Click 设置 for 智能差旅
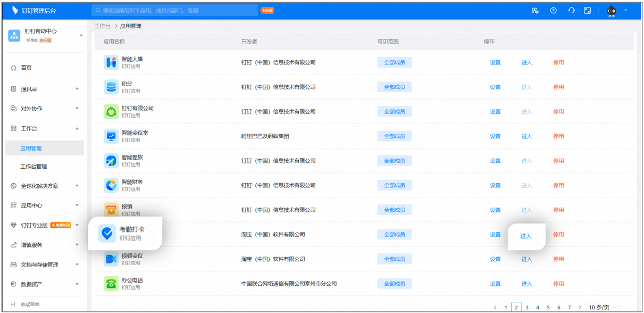 pos(495,160)
